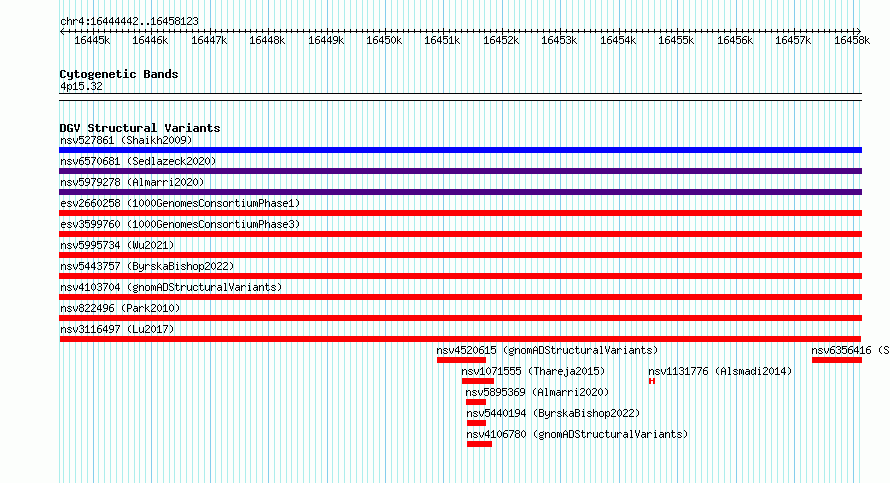
Task: Click the Cytogenetic Bands track title
Action: point(119,74)
